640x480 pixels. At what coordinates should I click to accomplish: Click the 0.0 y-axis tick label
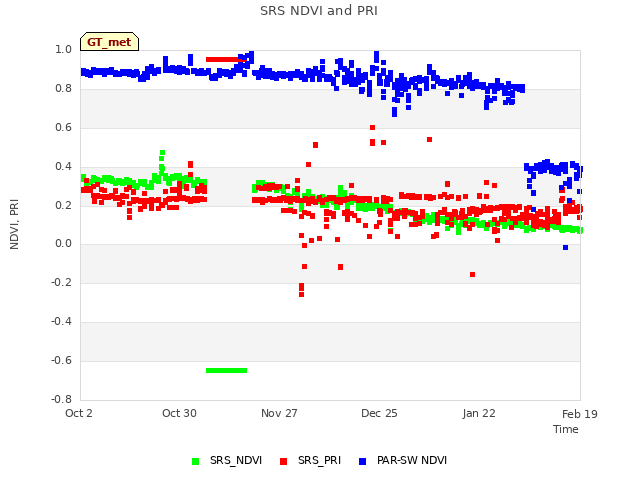pos(63,244)
